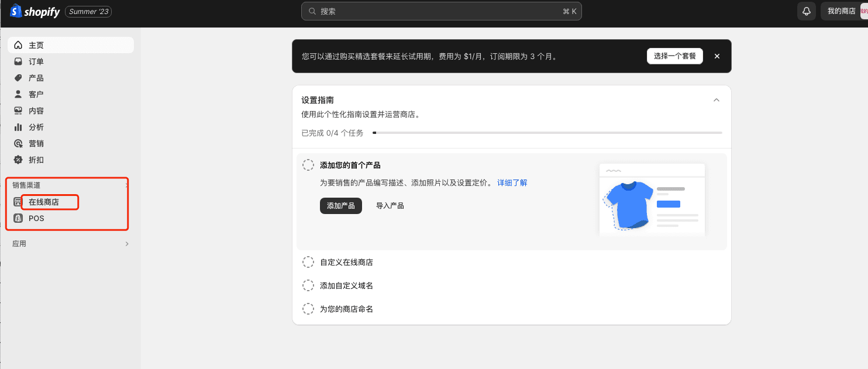Click the Orders (订单) inbox icon

click(18, 61)
